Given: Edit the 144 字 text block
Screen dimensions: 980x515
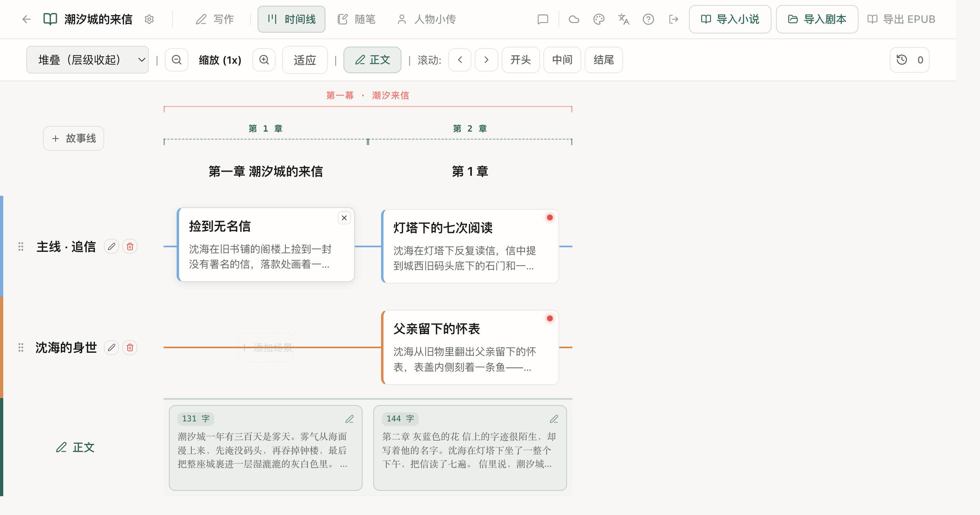Looking at the screenshot, I should coord(554,419).
